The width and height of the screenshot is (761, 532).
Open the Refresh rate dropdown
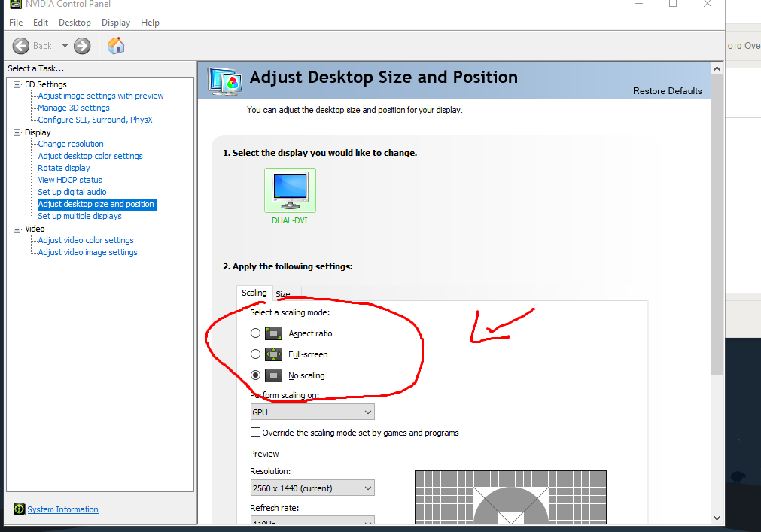[312, 521]
